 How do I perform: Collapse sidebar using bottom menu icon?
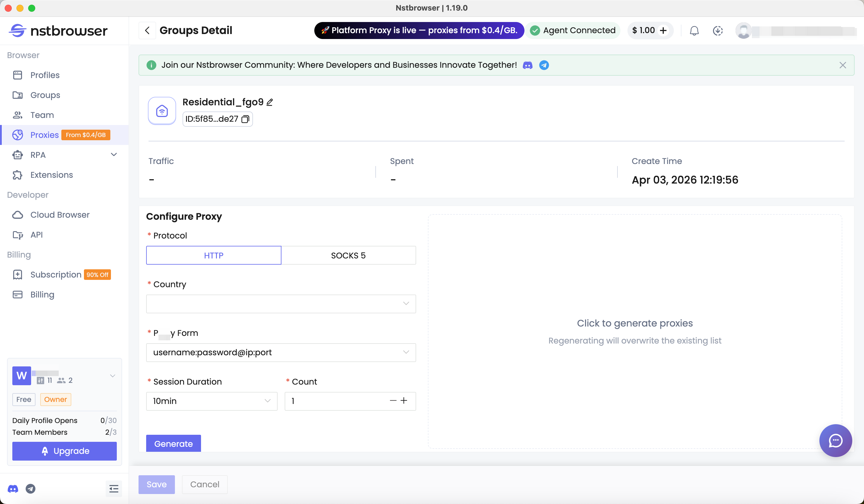click(114, 488)
